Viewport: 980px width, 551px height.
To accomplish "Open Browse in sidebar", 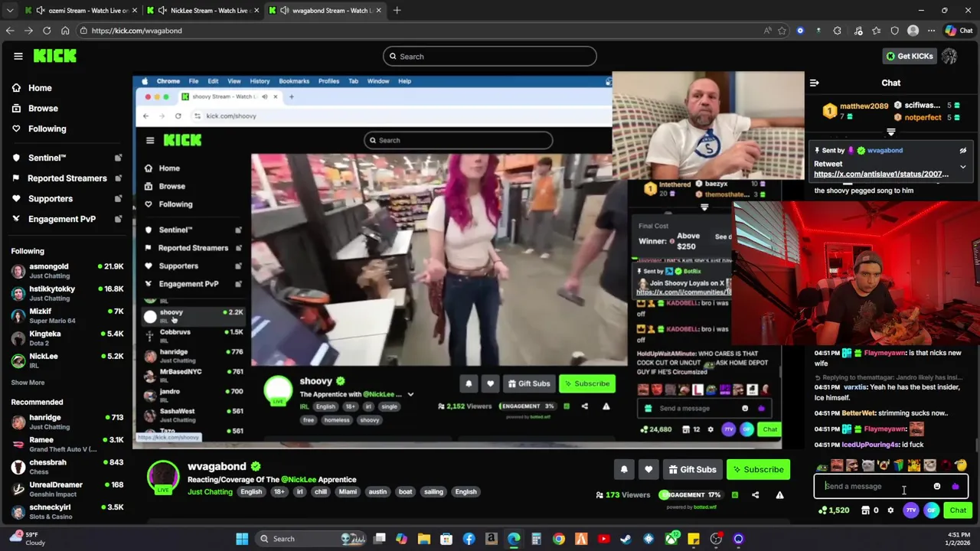I will pyautogui.click(x=43, y=109).
